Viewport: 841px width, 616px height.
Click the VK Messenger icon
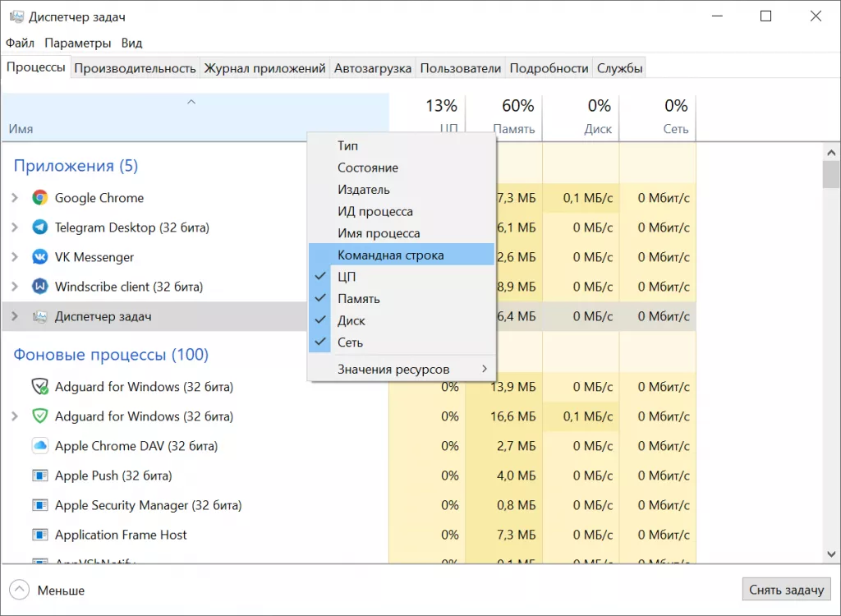[39, 257]
